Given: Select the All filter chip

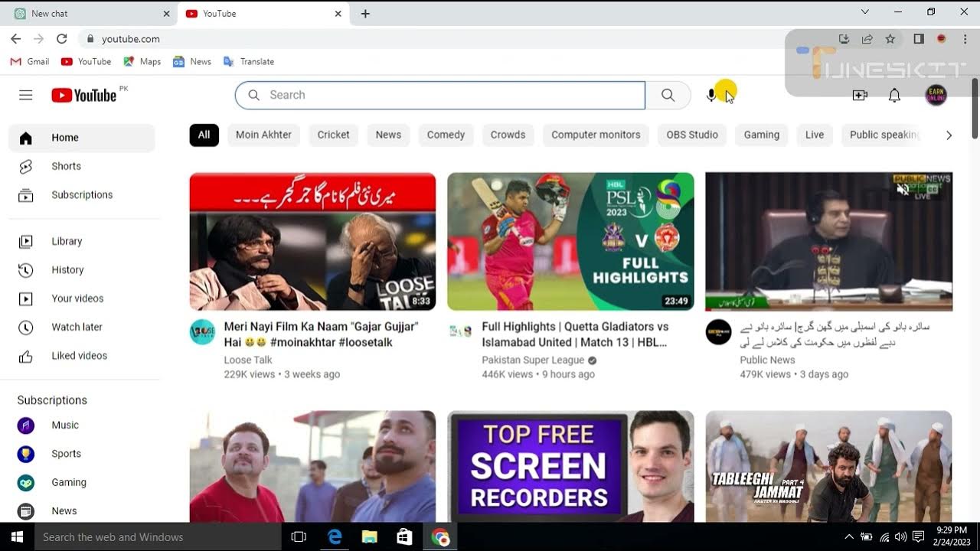Looking at the screenshot, I should 204,135.
